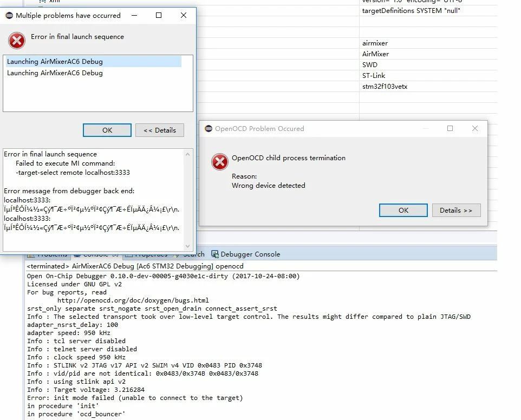
Task: Select highlighted Launching AirMixerAC6 Debug entry
Action: coord(93,61)
